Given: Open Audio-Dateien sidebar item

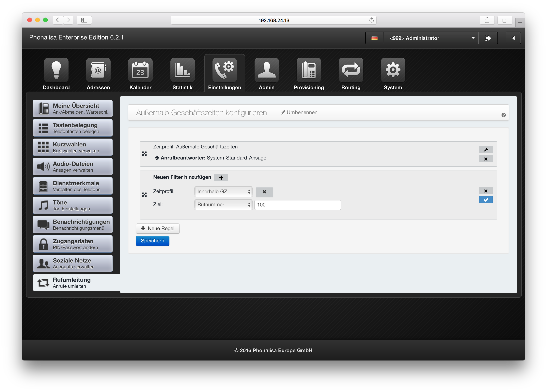Looking at the screenshot, I should click(73, 167).
